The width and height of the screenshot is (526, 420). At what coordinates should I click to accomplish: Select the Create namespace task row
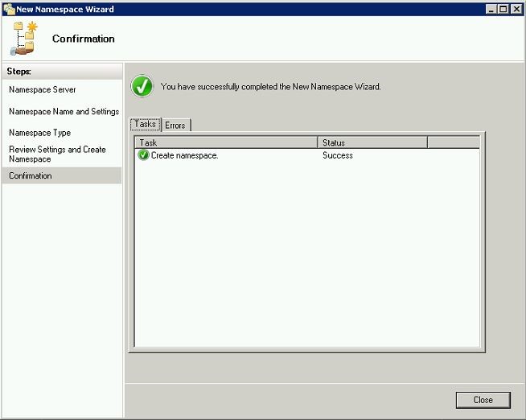tap(307, 155)
